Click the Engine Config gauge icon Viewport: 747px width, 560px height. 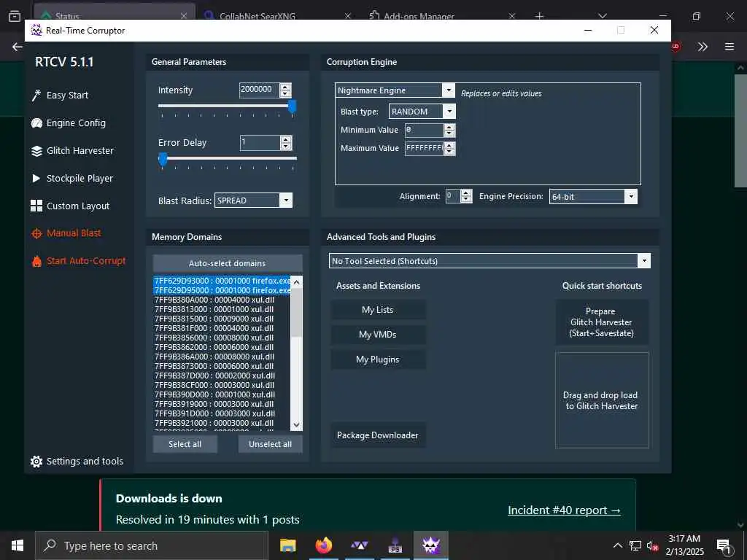[36, 122]
